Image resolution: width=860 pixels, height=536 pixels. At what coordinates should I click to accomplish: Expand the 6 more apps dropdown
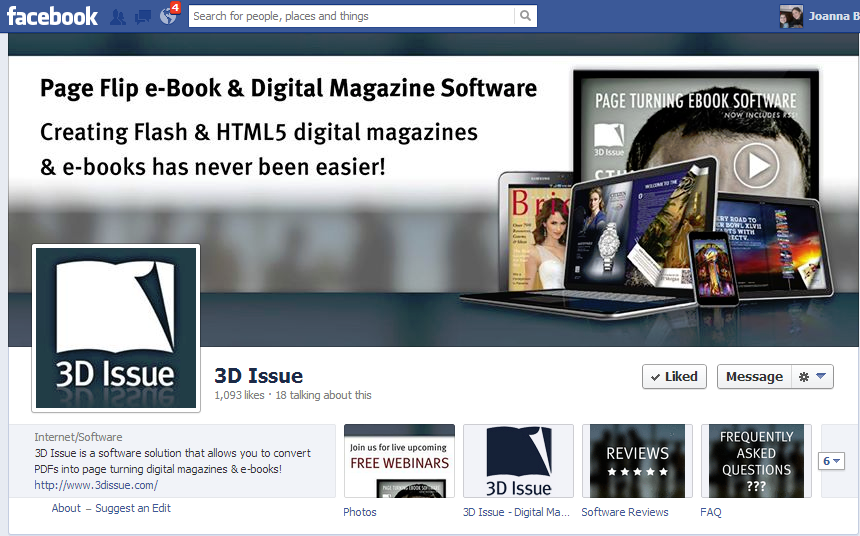pyautogui.click(x=831, y=461)
